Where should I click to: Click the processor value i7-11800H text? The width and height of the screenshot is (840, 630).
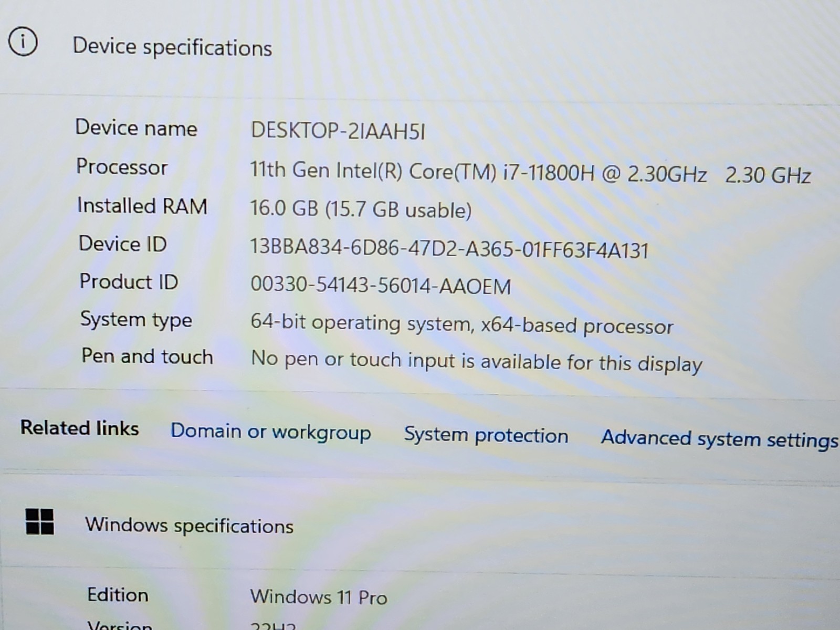pos(531,173)
